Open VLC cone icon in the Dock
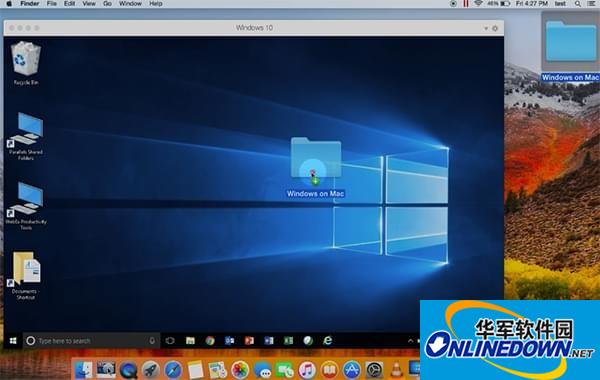This screenshot has height=380, width=600. (396, 370)
